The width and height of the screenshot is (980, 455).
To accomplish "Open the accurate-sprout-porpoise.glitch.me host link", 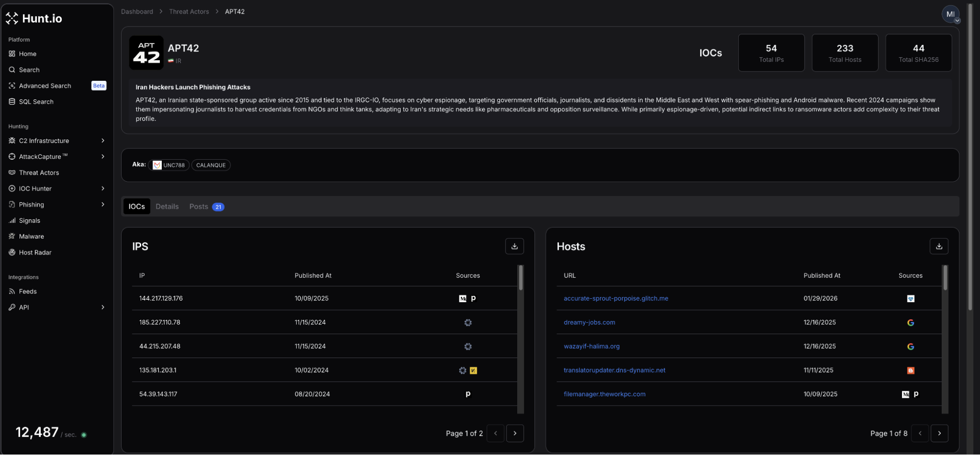I will (x=615, y=298).
